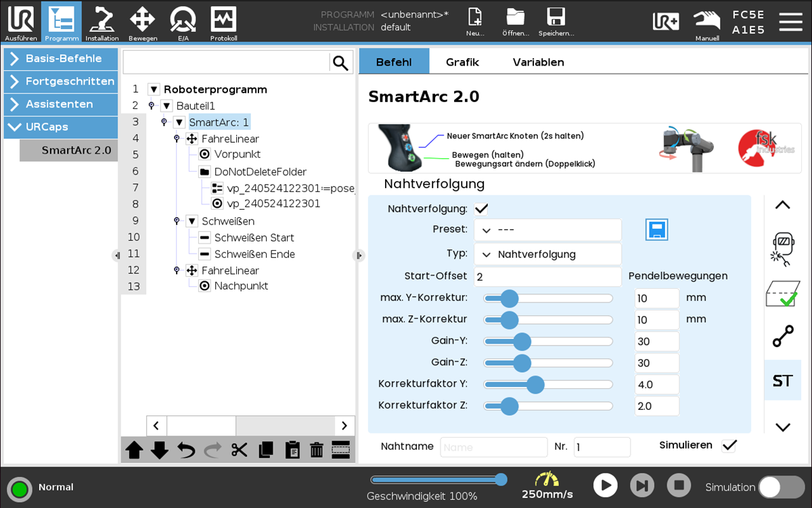Toggle the Nahtverfolgung checkbox
Viewport: 812px width, 508px height.
[481, 209]
